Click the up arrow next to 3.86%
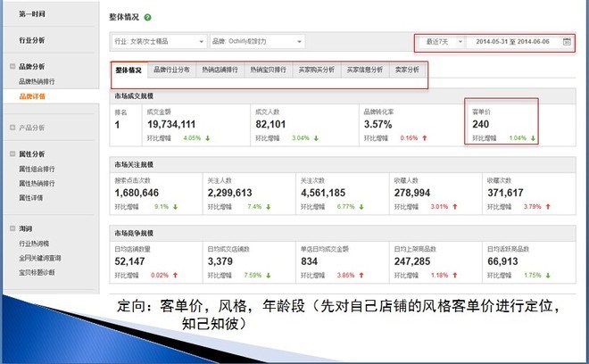The width and height of the screenshot is (589, 364). coord(361,276)
